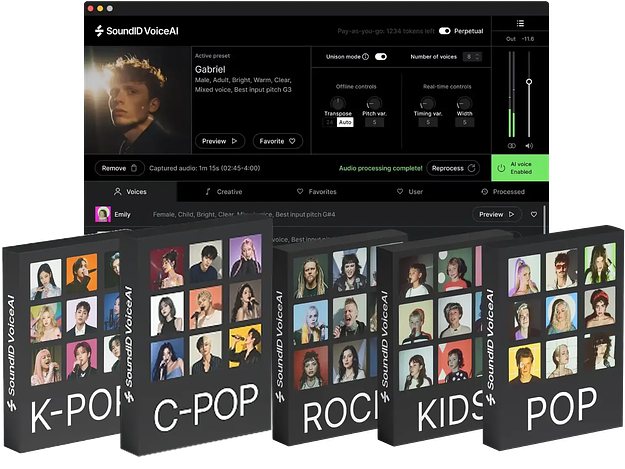Click the output volume slider handle
625x469 pixels.
click(x=529, y=82)
